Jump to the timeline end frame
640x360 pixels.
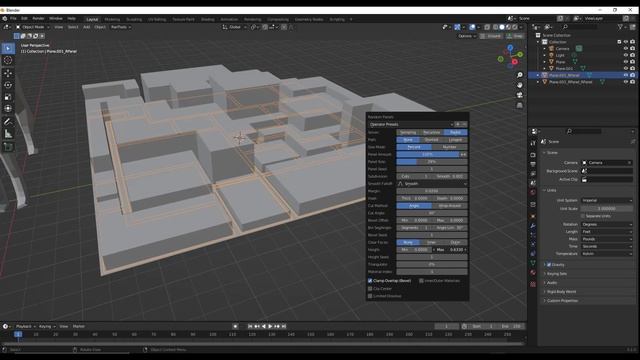coord(284,326)
